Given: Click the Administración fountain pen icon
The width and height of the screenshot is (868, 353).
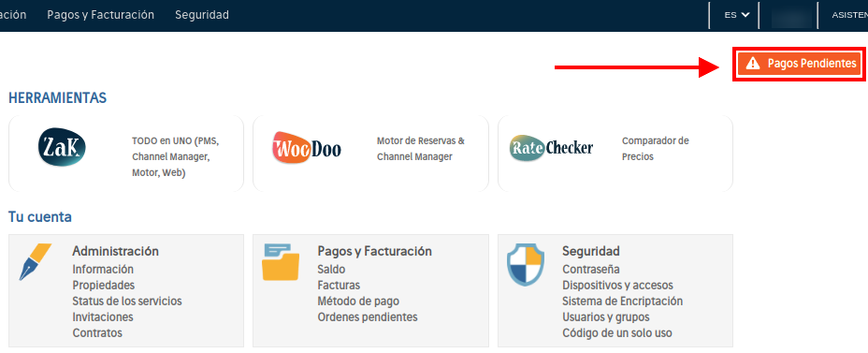Looking at the screenshot, I should [x=36, y=261].
